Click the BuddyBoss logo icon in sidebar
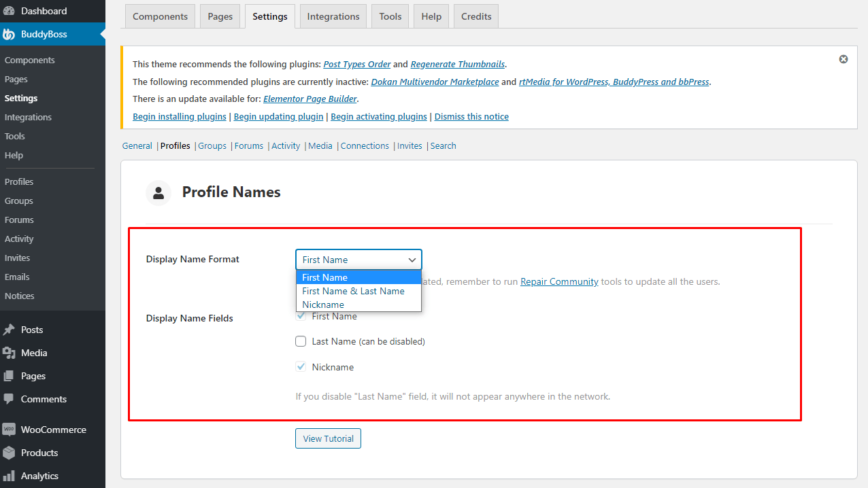This screenshot has width=868, height=488. click(x=9, y=34)
